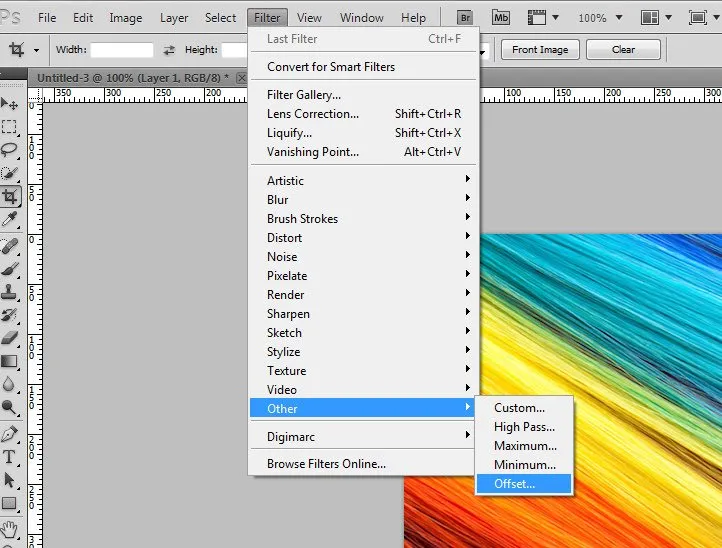Open Lens Correction... filter
722x548 pixels.
pyautogui.click(x=362, y=114)
